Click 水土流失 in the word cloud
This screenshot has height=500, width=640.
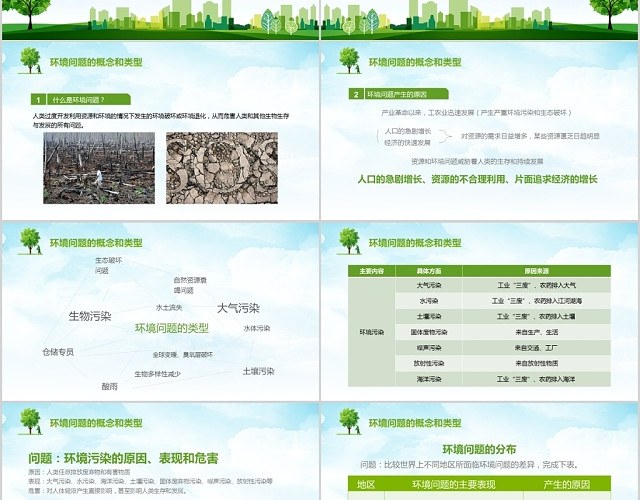point(169,307)
